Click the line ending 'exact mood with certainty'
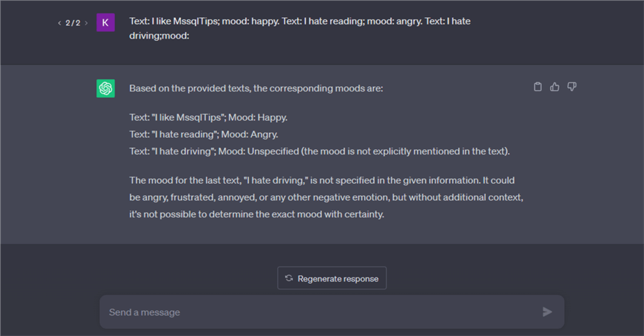The height and width of the screenshot is (336, 644). 257,213
